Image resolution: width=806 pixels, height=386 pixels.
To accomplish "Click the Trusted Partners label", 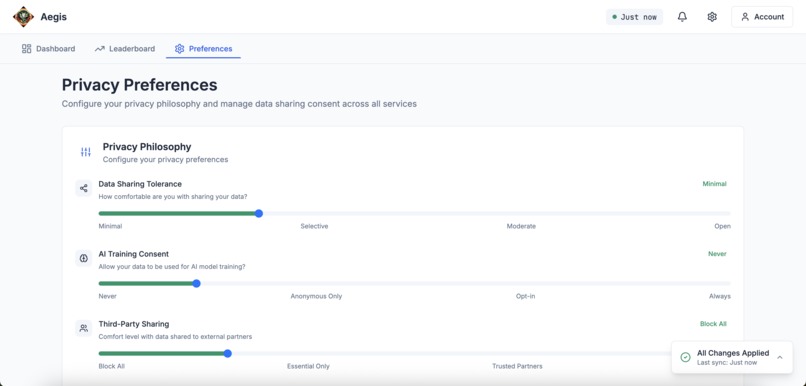I will 517,366.
